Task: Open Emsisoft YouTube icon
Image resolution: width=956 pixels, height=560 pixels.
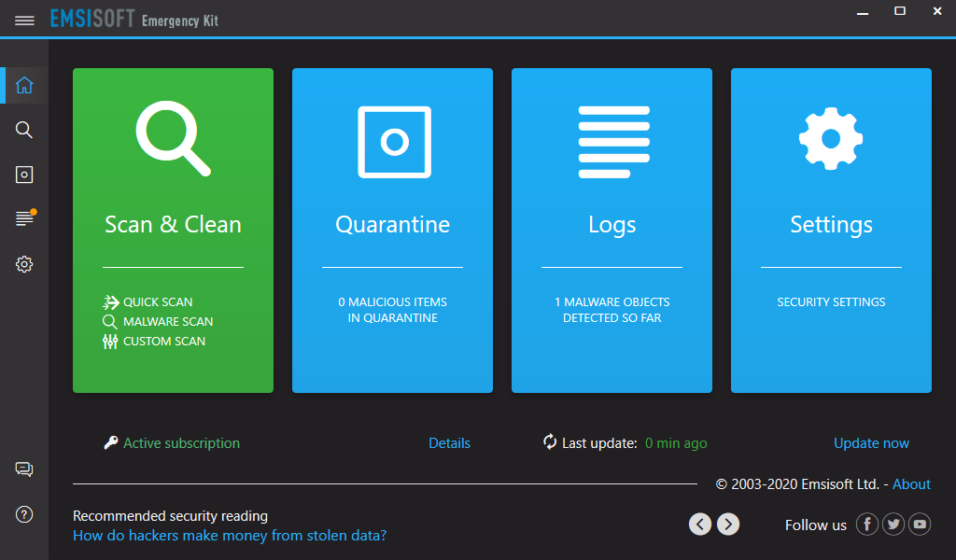Action: coord(920,524)
